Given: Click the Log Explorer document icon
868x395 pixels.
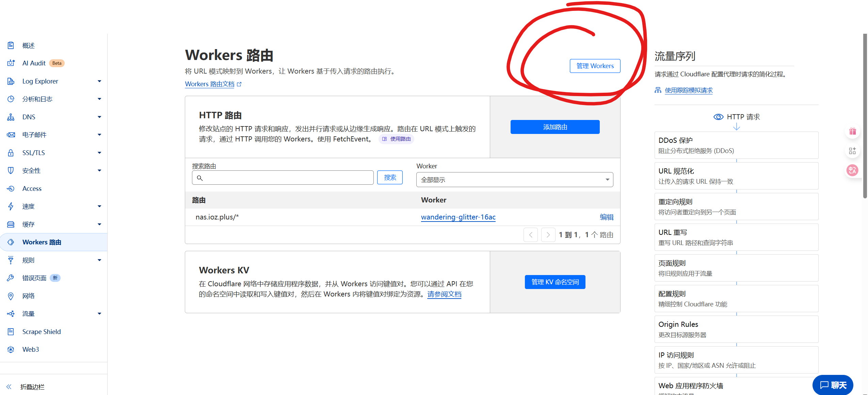Looking at the screenshot, I should tap(11, 81).
